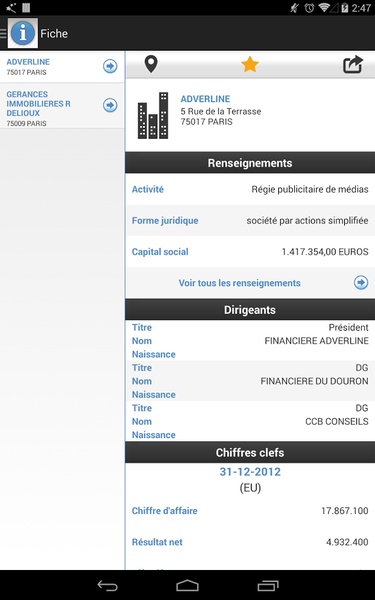Tap the 17.867.100 revenue value
This screenshot has height=600, width=375.
(x=345, y=511)
